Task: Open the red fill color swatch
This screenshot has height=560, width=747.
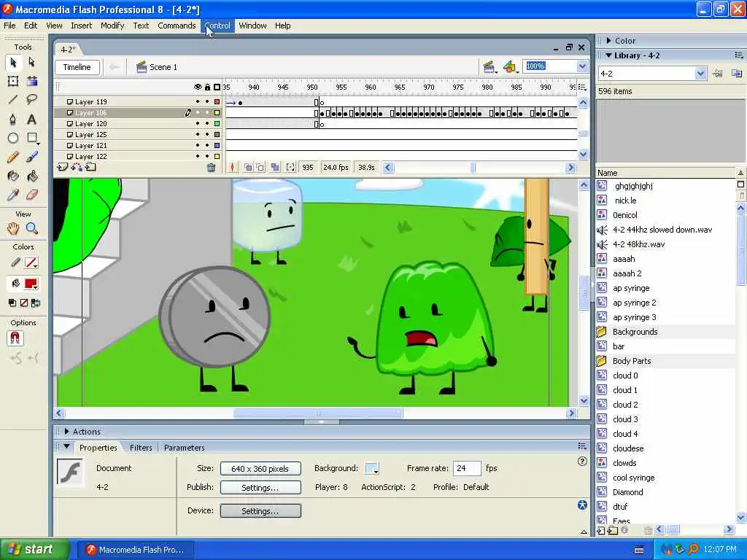Action: [x=31, y=284]
